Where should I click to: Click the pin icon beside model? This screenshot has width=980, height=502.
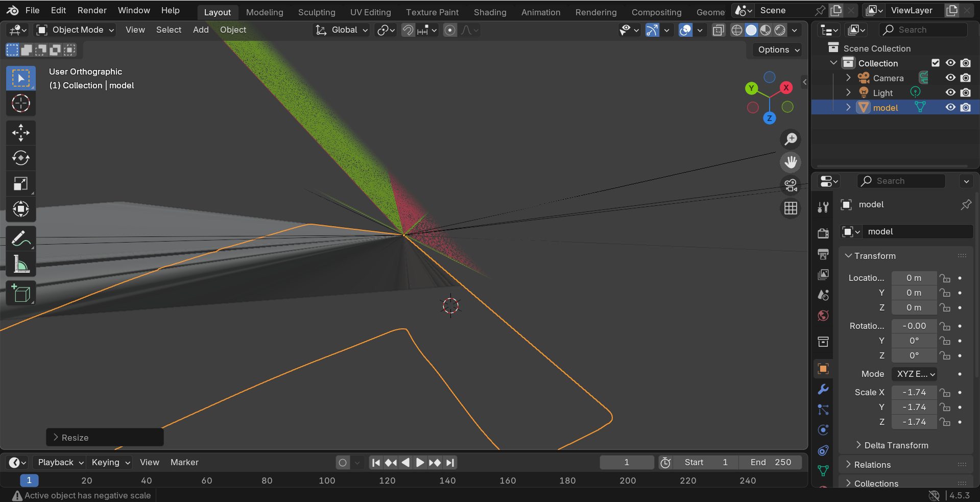pos(966,205)
